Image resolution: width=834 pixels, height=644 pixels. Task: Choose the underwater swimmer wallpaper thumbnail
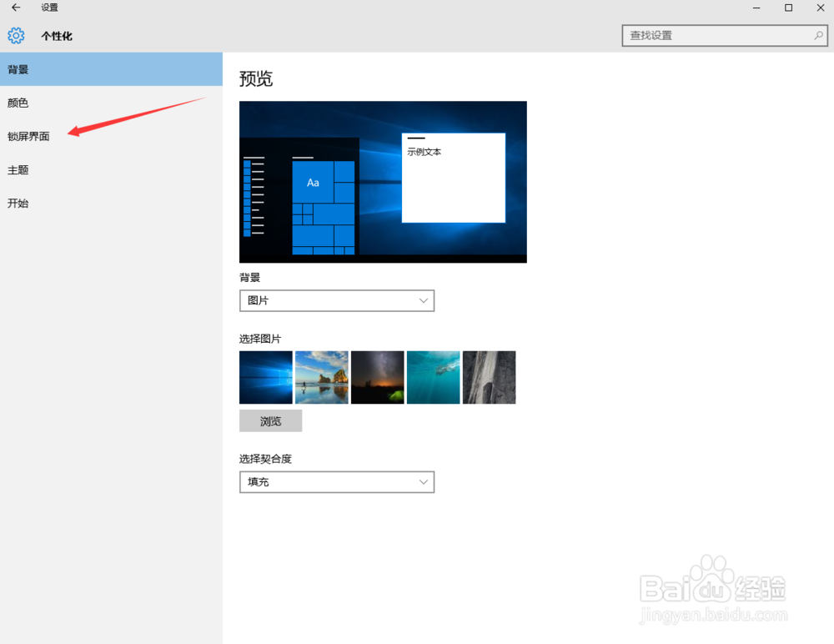[433, 377]
